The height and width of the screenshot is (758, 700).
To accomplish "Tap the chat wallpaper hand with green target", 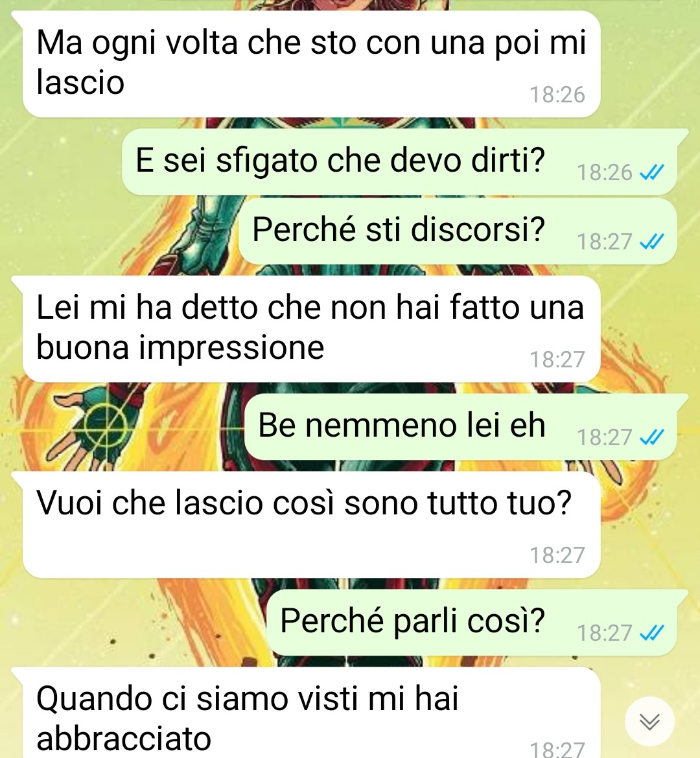I will point(95,428).
